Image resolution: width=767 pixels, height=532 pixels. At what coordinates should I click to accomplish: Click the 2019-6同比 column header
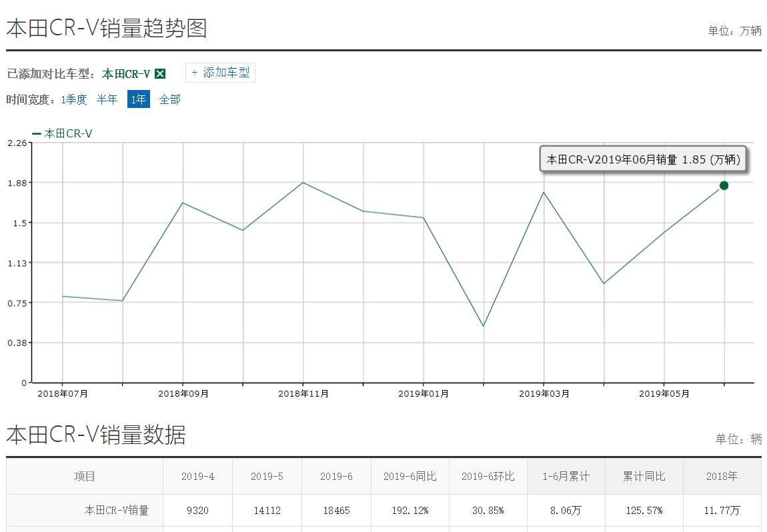click(x=410, y=476)
